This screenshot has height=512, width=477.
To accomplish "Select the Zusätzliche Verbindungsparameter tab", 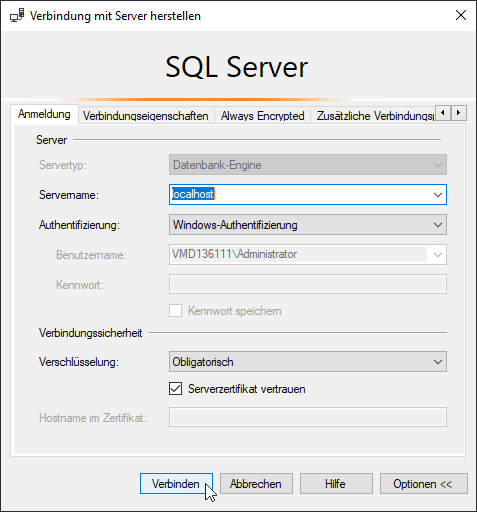I will pos(373,116).
